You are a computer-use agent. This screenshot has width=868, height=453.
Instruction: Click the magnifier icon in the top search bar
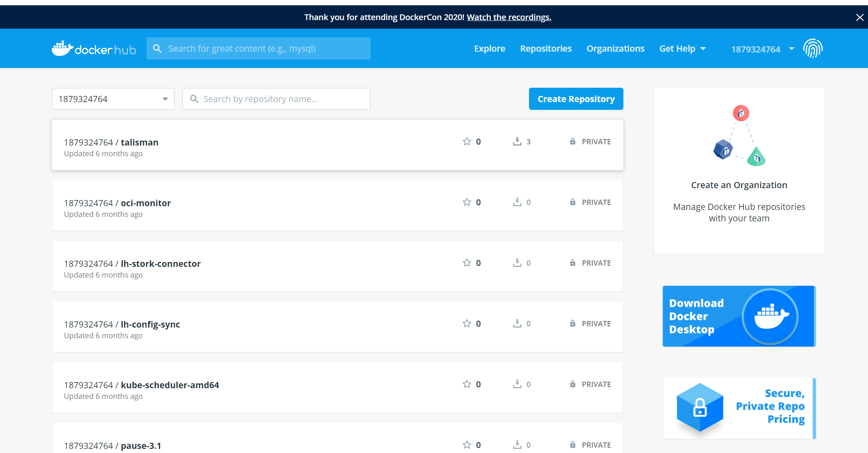pyautogui.click(x=157, y=49)
